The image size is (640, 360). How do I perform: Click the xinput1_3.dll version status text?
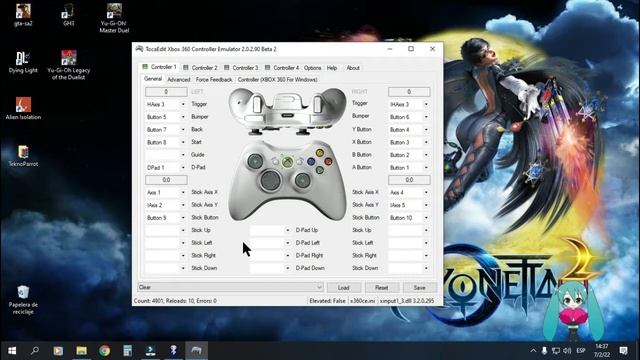pos(407,301)
